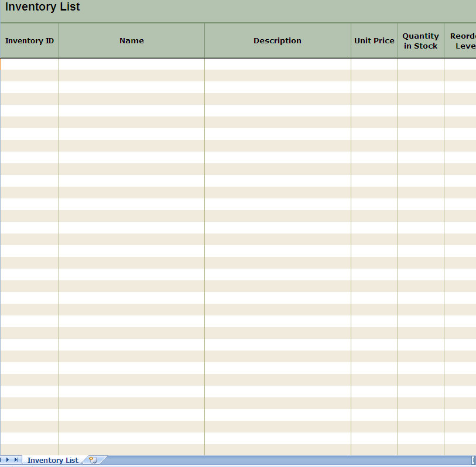Select the Quantity in Stock column header
476x467 pixels.
(x=420, y=40)
